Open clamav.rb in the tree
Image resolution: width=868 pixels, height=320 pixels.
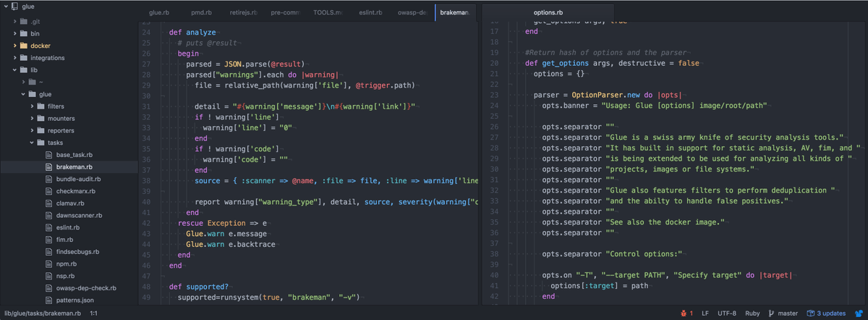point(71,203)
